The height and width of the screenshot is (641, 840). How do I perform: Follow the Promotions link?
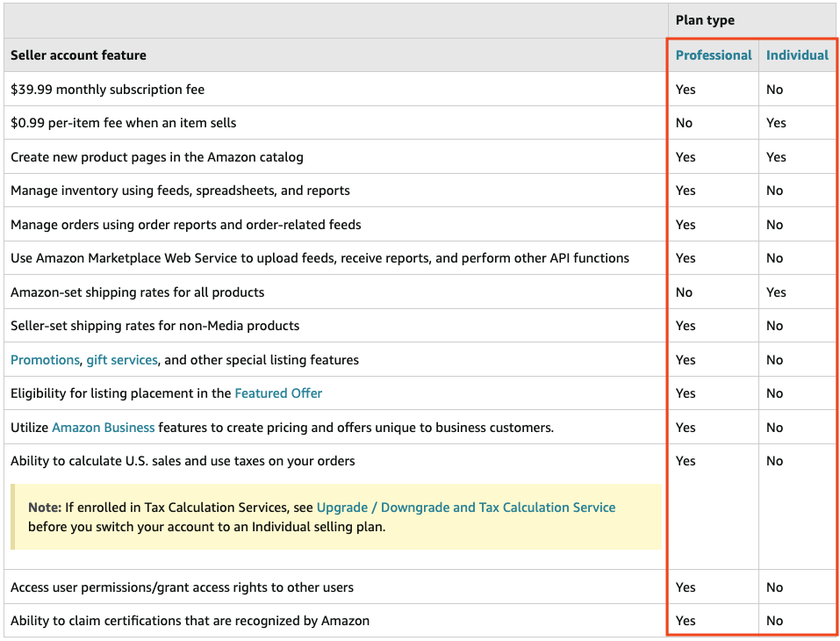pos(45,360)
